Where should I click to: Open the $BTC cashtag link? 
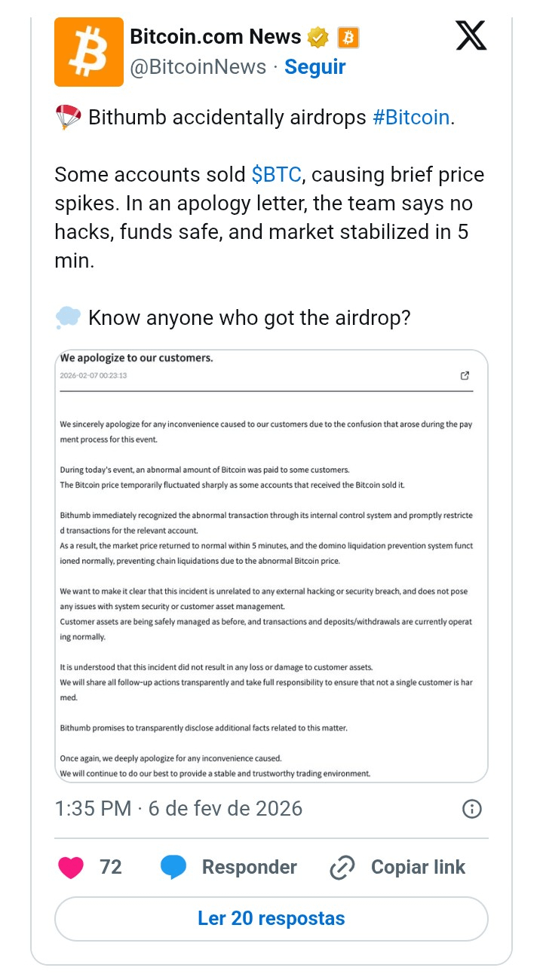tap(277, 175)
